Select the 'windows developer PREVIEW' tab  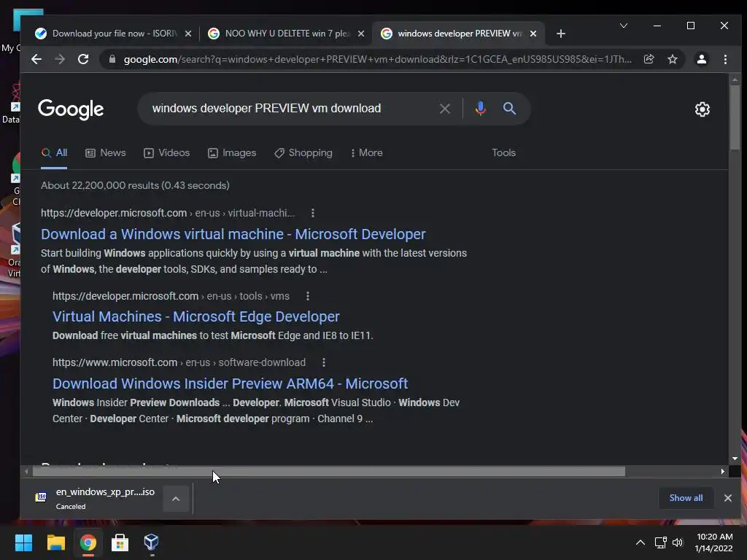457,34
